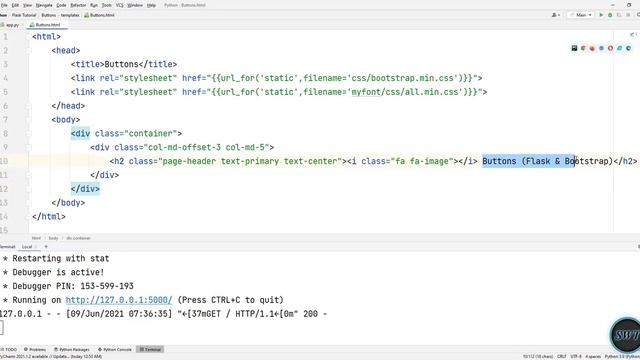
Task: Open preview in built-in PyCharm browser icon
Action: tap(574, 48)
